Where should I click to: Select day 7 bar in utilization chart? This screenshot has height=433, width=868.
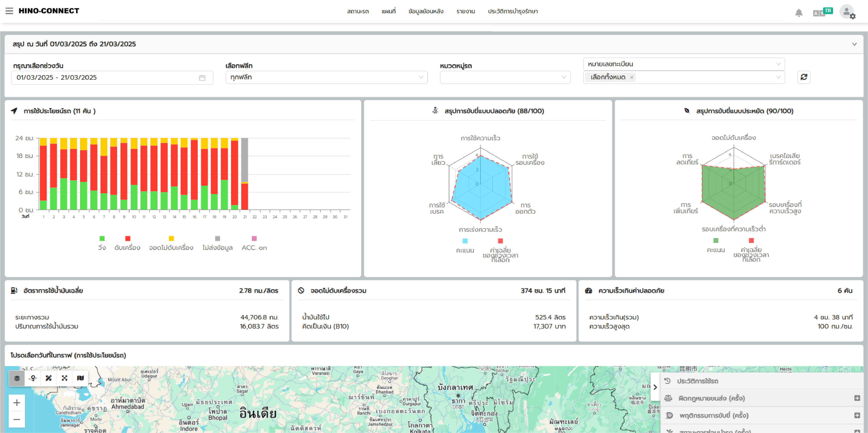(104, 174)
